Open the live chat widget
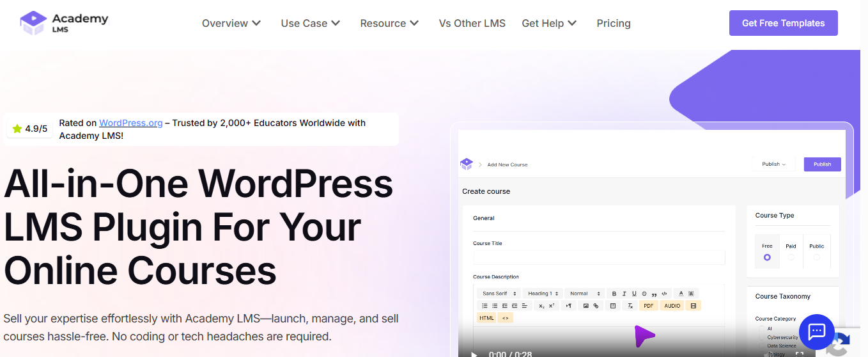 816,331
